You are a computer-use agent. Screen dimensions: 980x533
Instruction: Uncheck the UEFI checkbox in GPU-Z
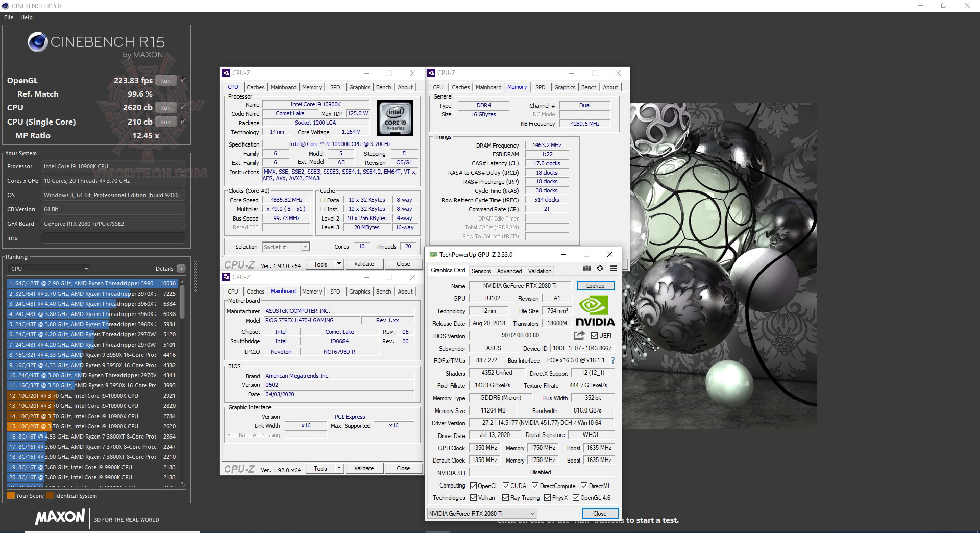[x=594, y=335]
